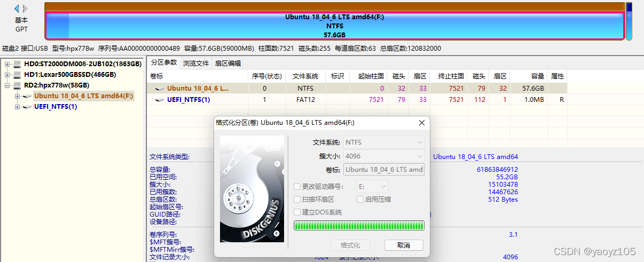Click the volume label input field
This screenshot has height=262, width=644.
pyautogui.click(x=383, y=170)
